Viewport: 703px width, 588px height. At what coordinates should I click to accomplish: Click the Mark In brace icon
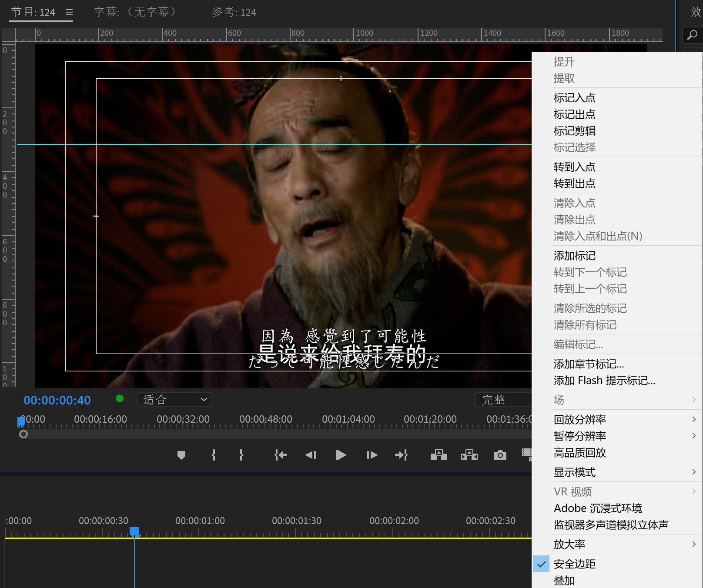[214, 455]
